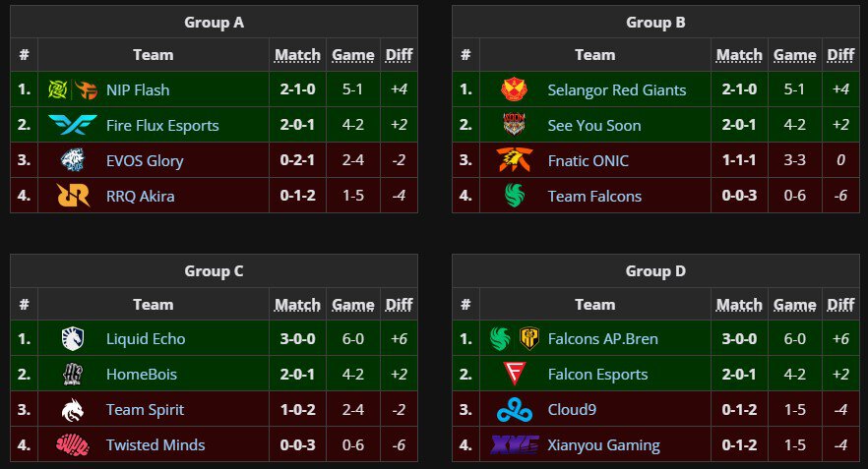Click the Team Liquid horse logo

click(73, 338)
